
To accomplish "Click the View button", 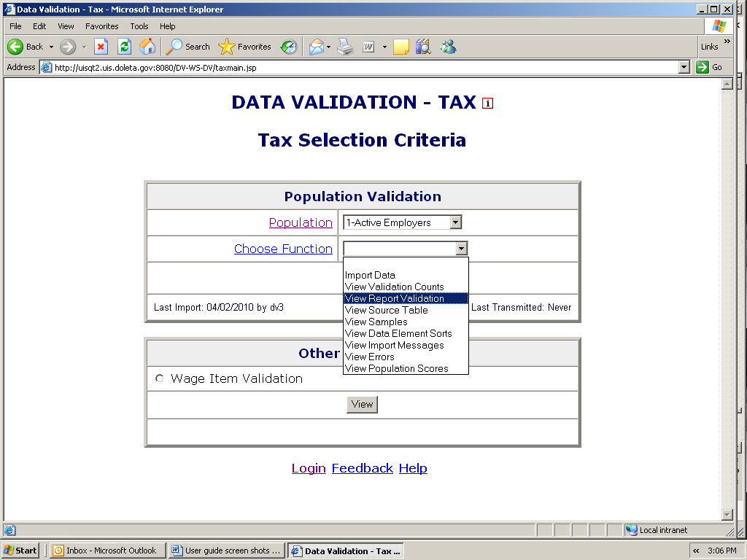I will [362, 404].
